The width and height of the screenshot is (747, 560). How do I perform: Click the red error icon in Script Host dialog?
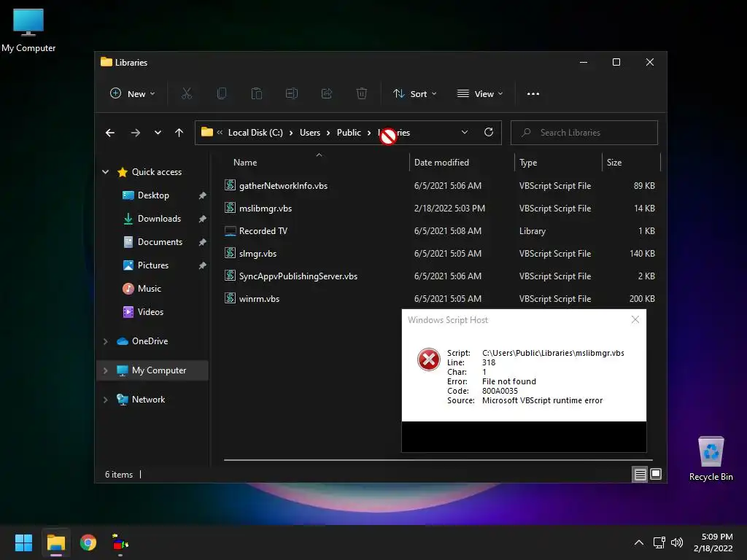click(x=429, y=359)
